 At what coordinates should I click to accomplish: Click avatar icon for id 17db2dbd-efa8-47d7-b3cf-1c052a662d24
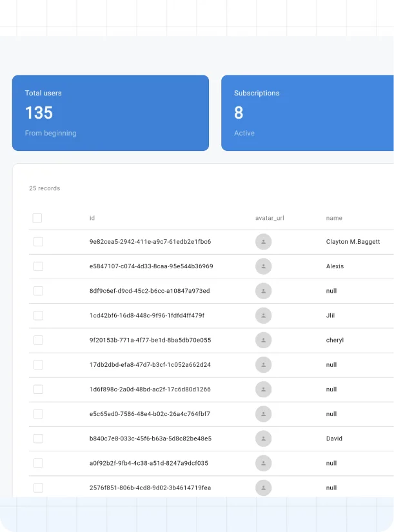[x=263, y=365]
